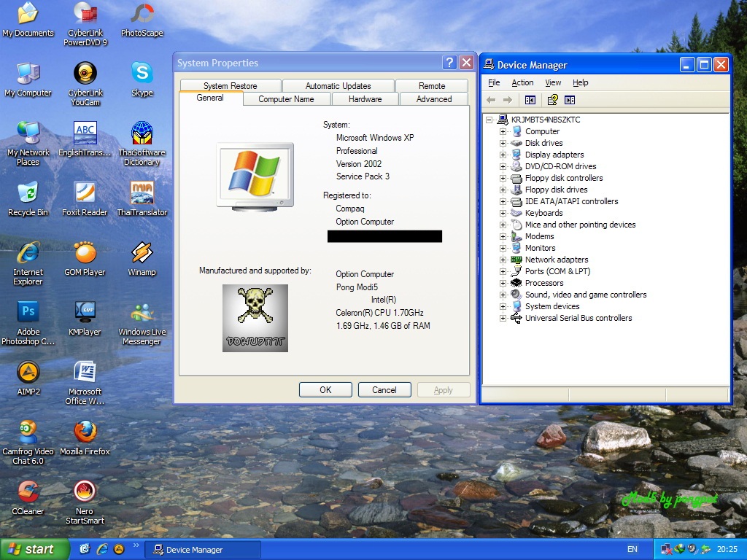Open Adobe Photoshop desktop icon

coord(28,323)
